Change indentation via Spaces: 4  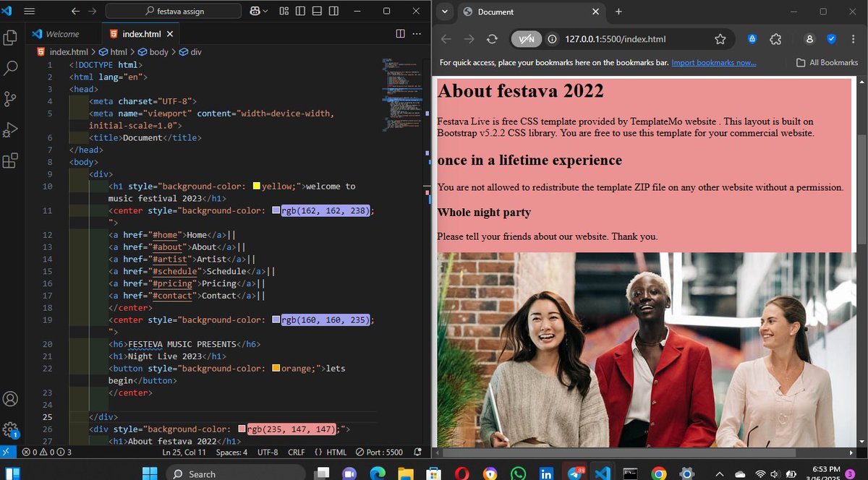click(231, 452)
